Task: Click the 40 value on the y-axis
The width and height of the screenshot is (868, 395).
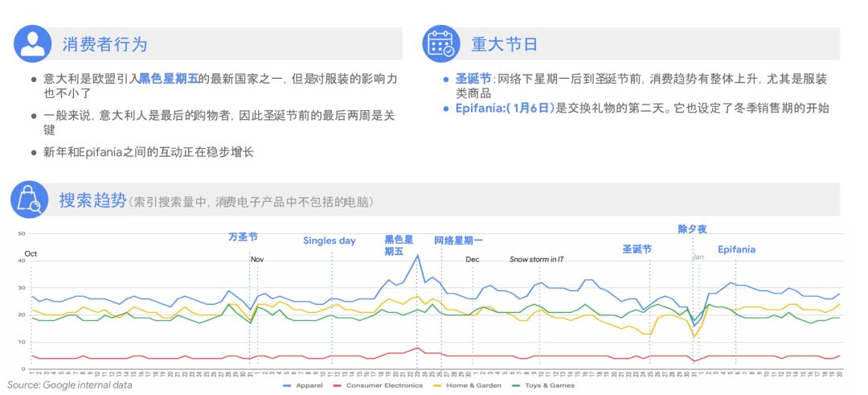Action: pos(22,261)
